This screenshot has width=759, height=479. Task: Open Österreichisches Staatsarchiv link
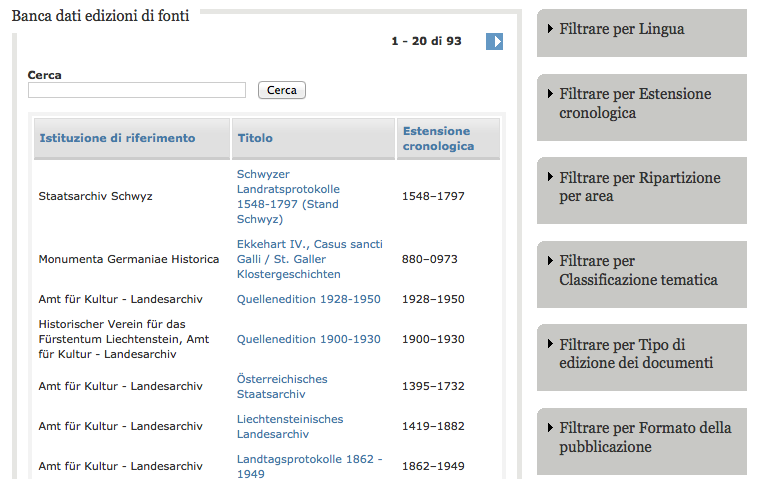coord(282,386)
